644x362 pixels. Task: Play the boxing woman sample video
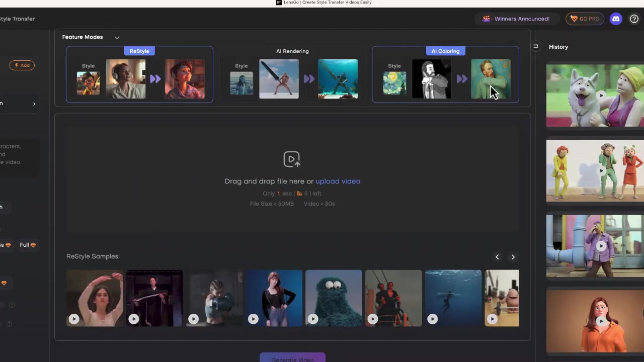pos(193,319)
